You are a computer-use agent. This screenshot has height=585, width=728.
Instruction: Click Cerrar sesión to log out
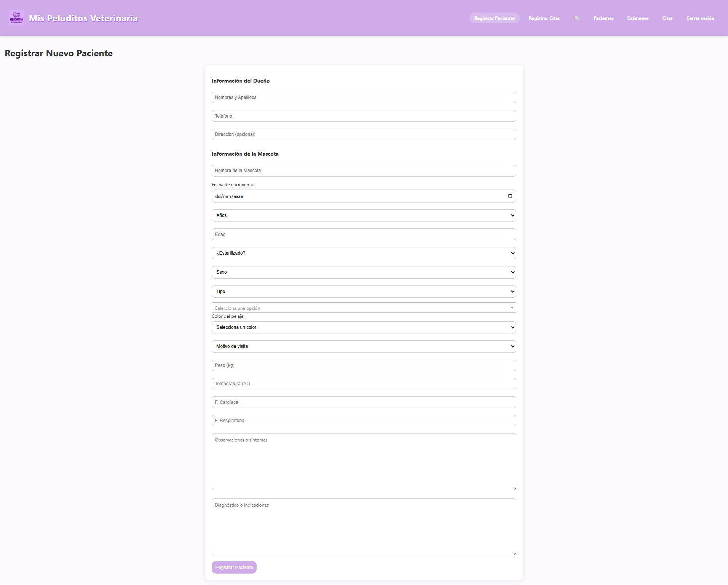700,18
